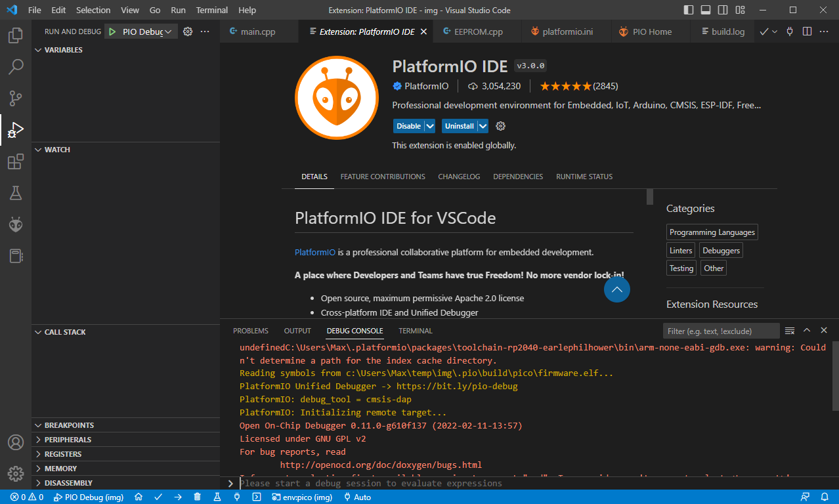Open launch.json via debug gear icon

[188, 31]
